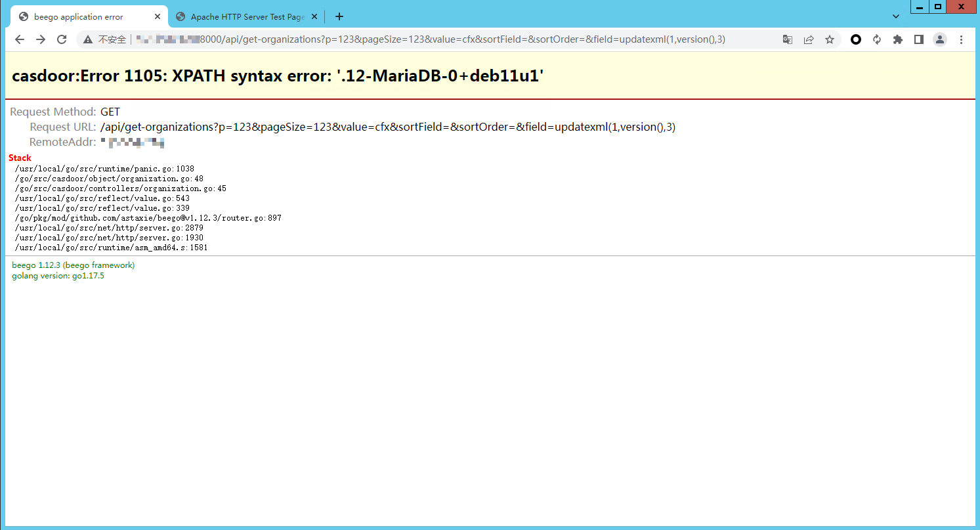Select the runtime/panic.go:1038 stack line
Image resolution: width=980 pixels, height=530 pixels.
[104, 169]
